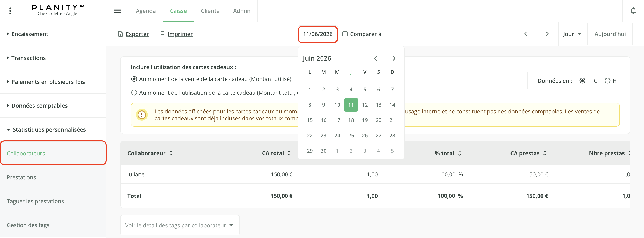
Task: Open the hamburger menu icon
Action: coord(118,11)
